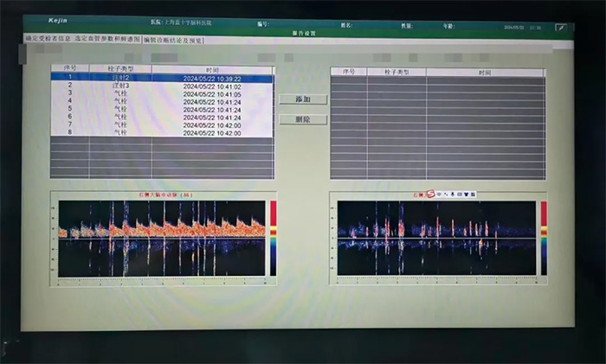Click the 时间 column header in right table
606x364 pixels.
(485, 71)
